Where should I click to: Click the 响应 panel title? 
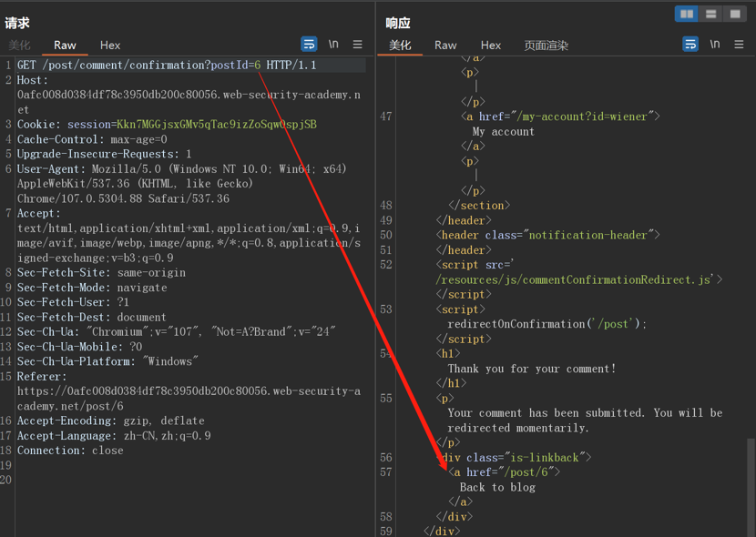point(398,23)
